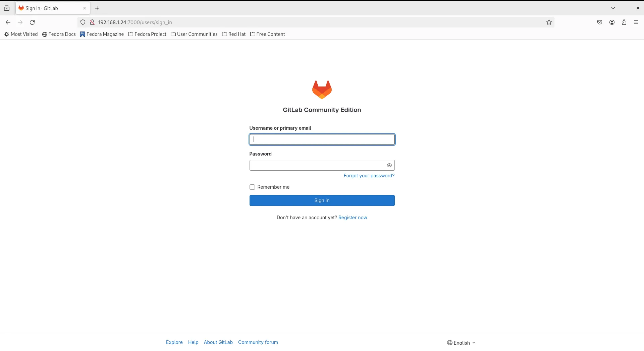
Task: Reload the page with the refresh icon
Action: click(32, 22)
